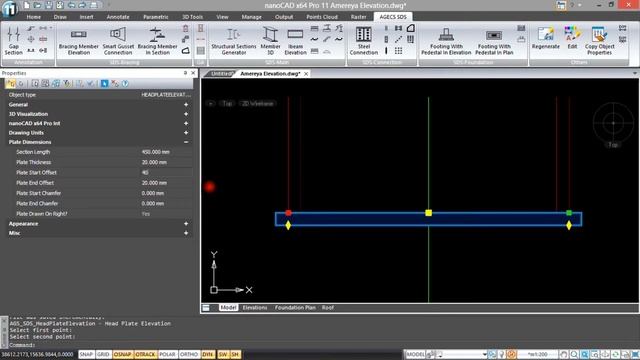Select the AGECS SDS ribbon tab
Image resolution: width=640 pixels, height=360 pixels.
pos(393,17)
